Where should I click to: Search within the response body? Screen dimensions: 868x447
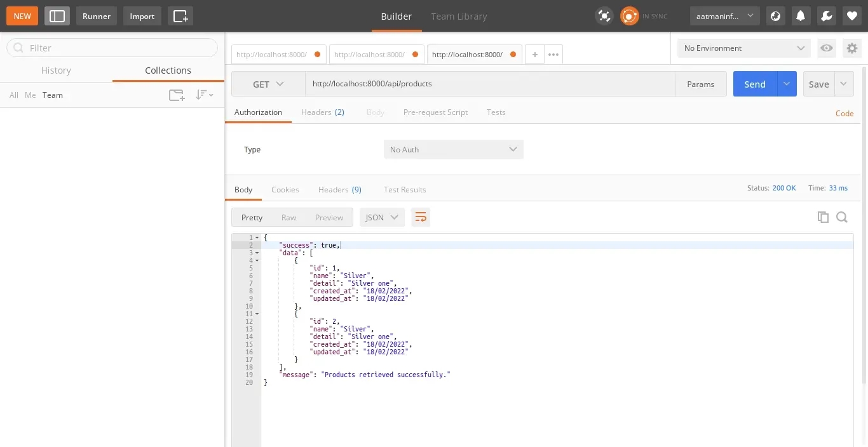[842, 217]
